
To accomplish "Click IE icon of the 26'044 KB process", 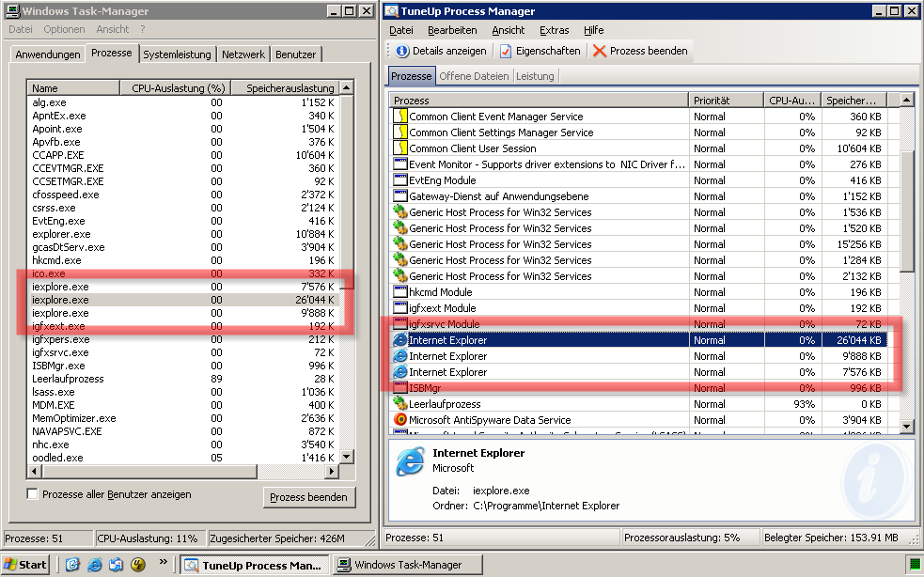I will click(400, 339).
